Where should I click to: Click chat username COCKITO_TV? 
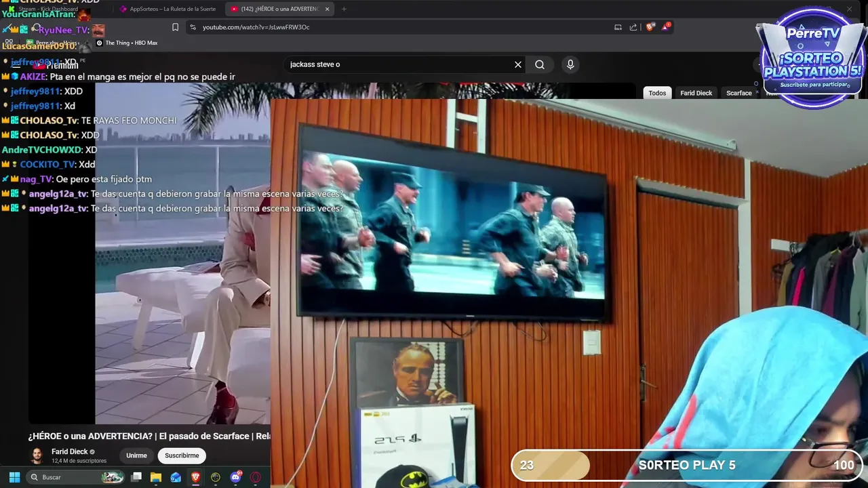(x=47, y=164)
